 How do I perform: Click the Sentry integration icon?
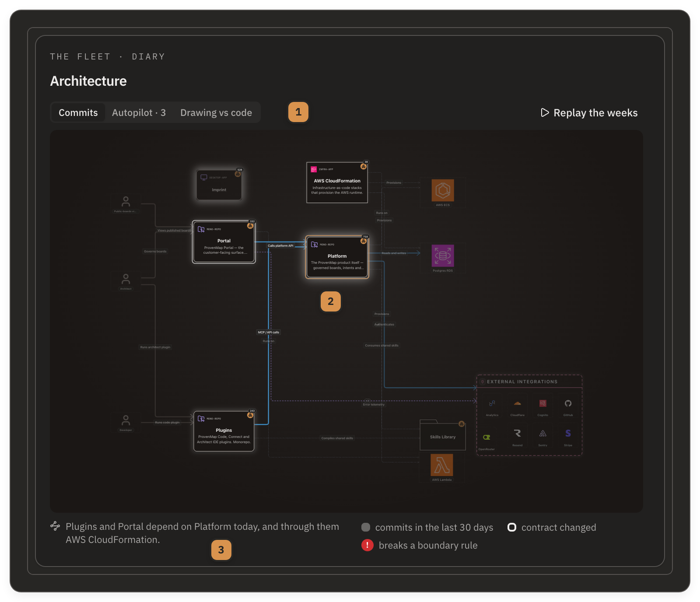pyautogui.click(x=543, y=433)
